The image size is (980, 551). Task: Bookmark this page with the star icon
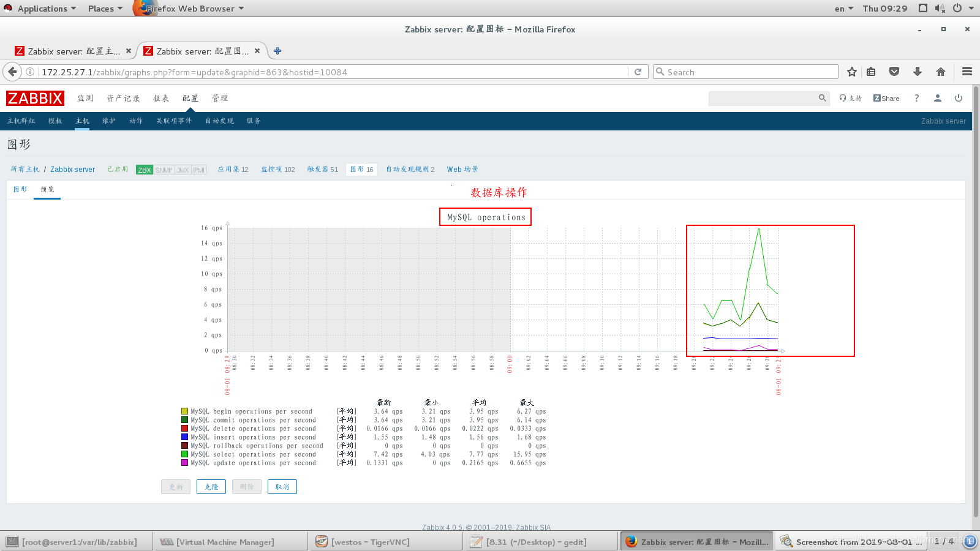pyautogui.click(x=851, y=72)
